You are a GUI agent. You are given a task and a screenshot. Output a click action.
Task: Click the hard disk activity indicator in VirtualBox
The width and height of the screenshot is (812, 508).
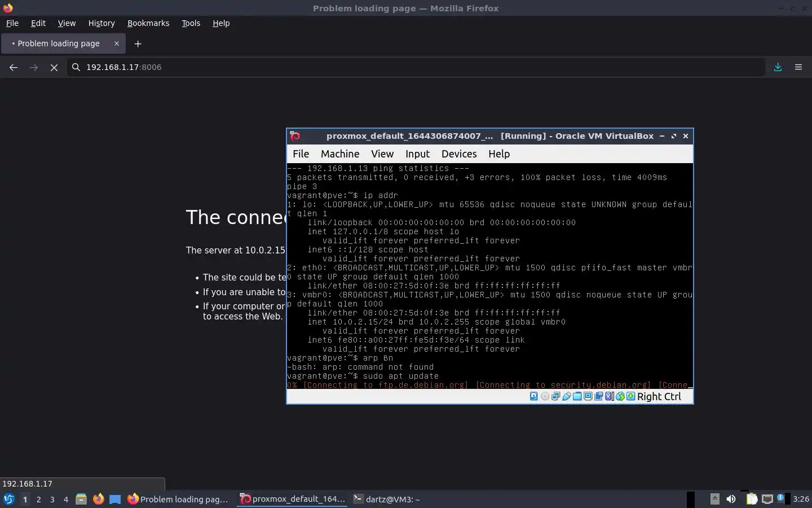534,396
